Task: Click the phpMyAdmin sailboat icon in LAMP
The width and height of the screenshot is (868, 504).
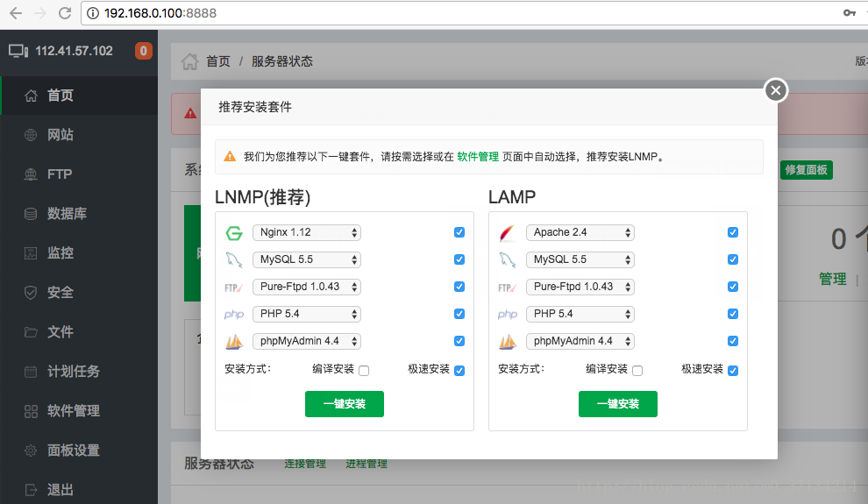Action: [x=507, y=342]
